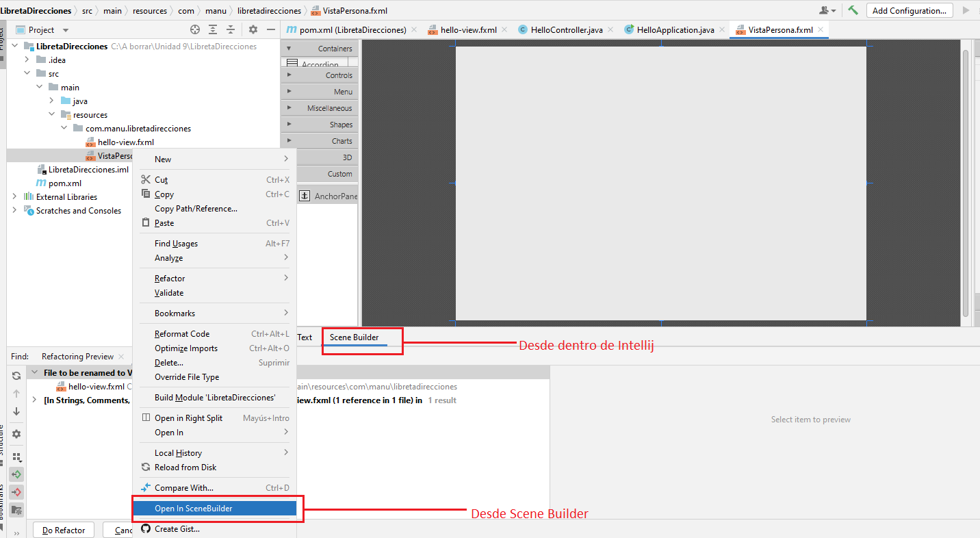Hide the Project tool window
The width and height of the screenshot is (980, 538).
271,29
